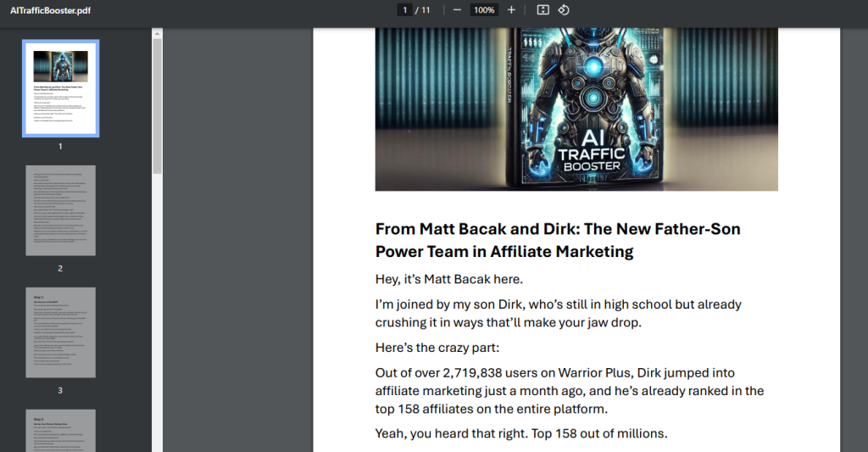Select the line Yeah, you heard that right

(x=521, y=433)
